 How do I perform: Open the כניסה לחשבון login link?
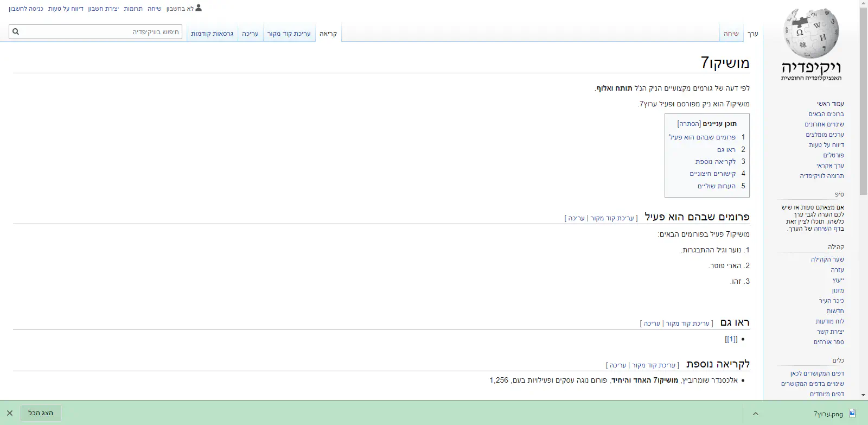(26, 9)
